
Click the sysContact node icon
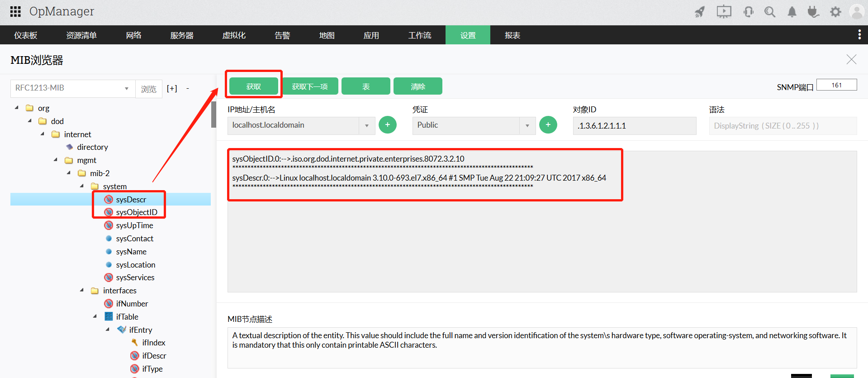click(x=109, y=239)
